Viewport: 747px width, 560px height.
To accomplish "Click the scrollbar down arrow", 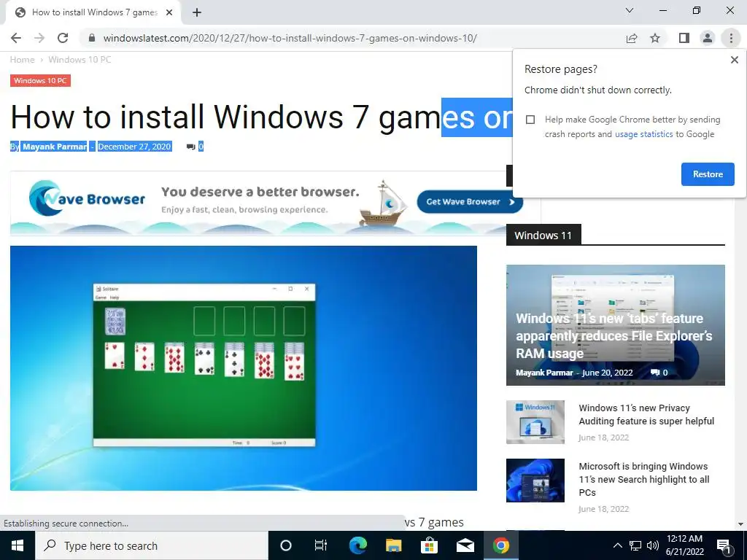I will (740, 524).
